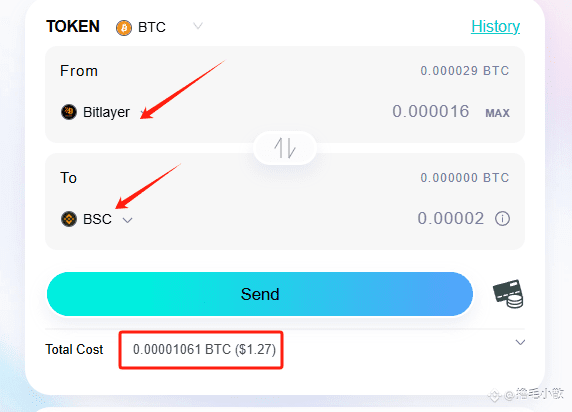Click the Bitlayer network logo
The width and height of the screenshot is (572, 412).
(69, 112)
